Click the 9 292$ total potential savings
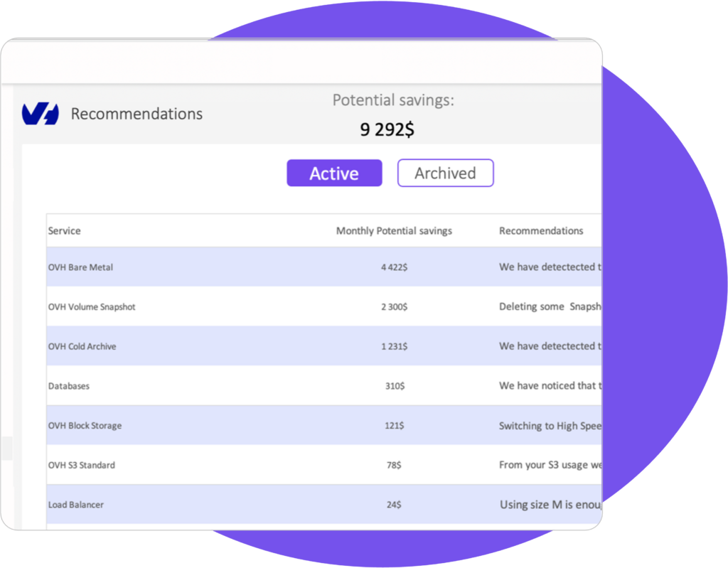 [x=387, y=129]
